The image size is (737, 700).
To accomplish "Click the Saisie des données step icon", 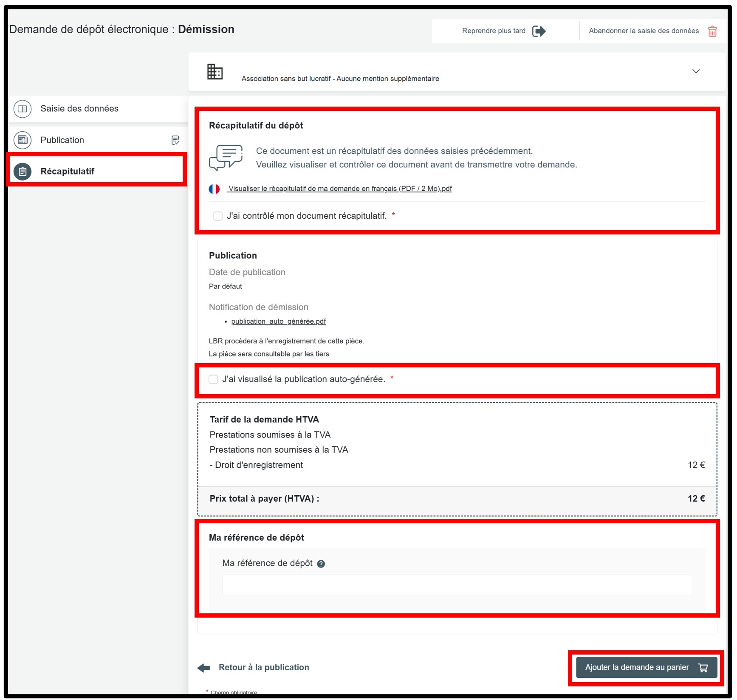I will (23, 109).
